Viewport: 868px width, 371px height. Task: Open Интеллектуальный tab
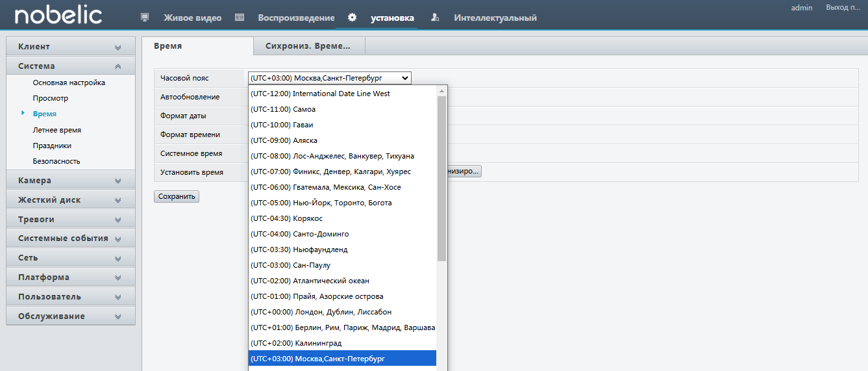coord(495,18)
